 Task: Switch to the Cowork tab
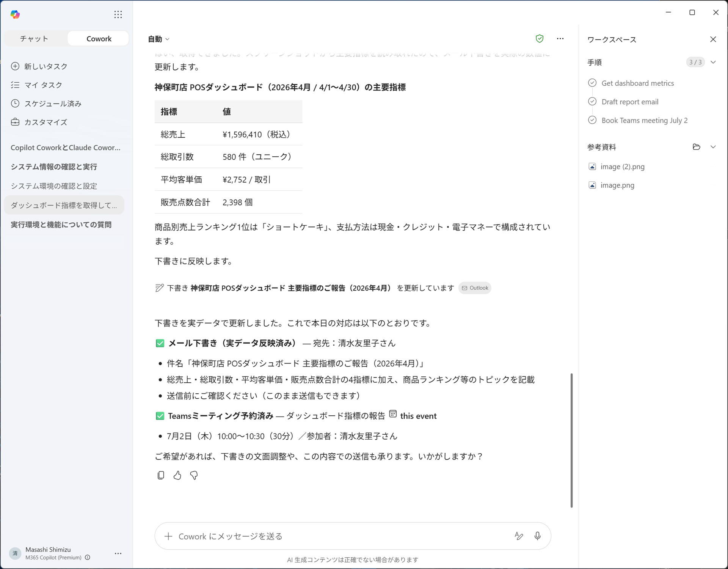[99, 38]
